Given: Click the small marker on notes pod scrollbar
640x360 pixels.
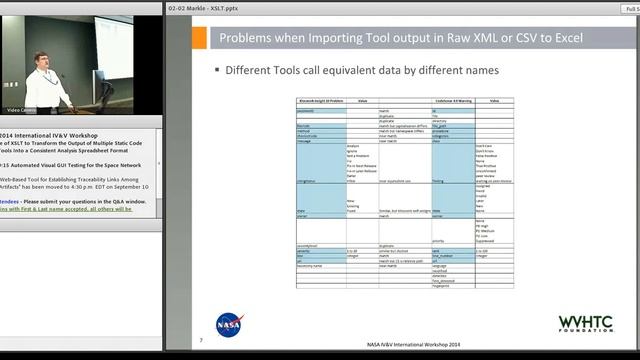Looking at the screenshot, I should point(159,164).
